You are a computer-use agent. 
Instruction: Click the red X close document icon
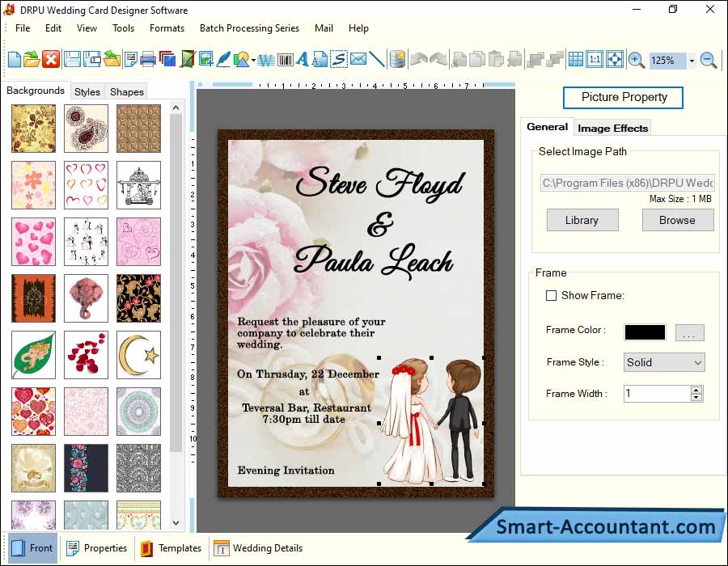tap(51, 60)
